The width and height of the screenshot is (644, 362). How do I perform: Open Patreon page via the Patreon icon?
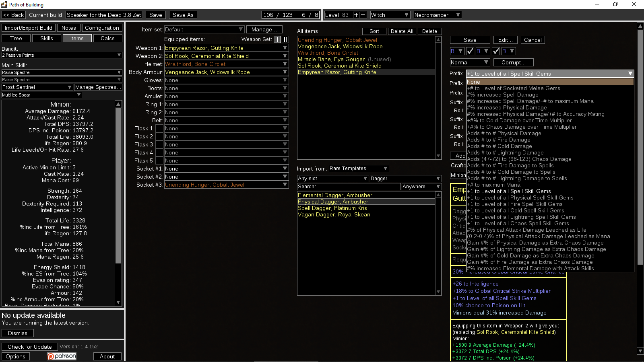pos(61,356)
